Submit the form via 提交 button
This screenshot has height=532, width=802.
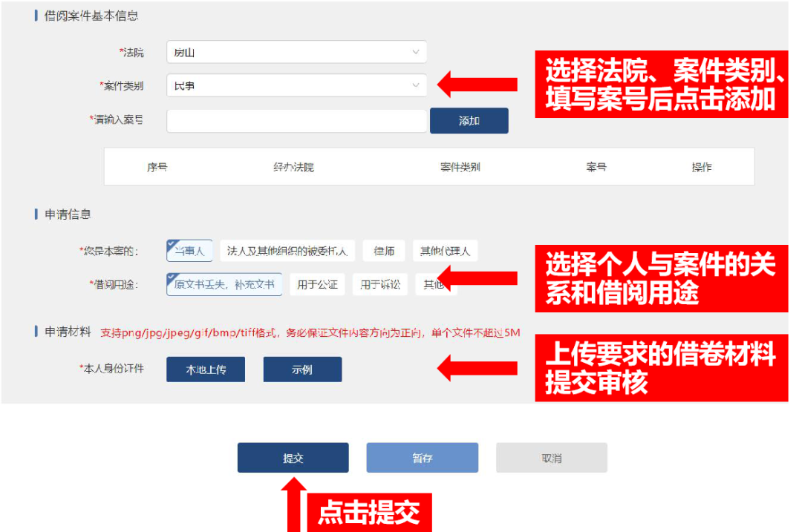pos(293,457)
